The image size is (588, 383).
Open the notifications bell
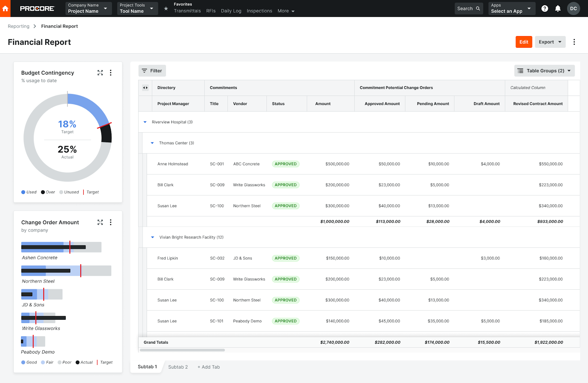(x=558, y=8)
